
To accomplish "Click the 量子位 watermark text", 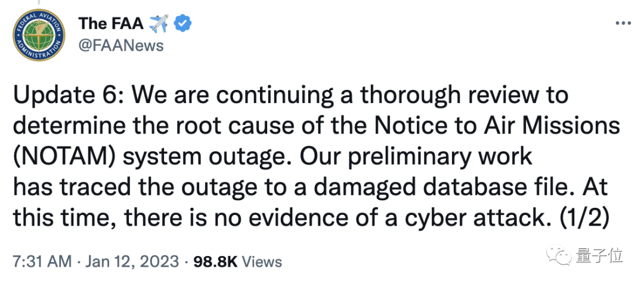I will 599,255.
